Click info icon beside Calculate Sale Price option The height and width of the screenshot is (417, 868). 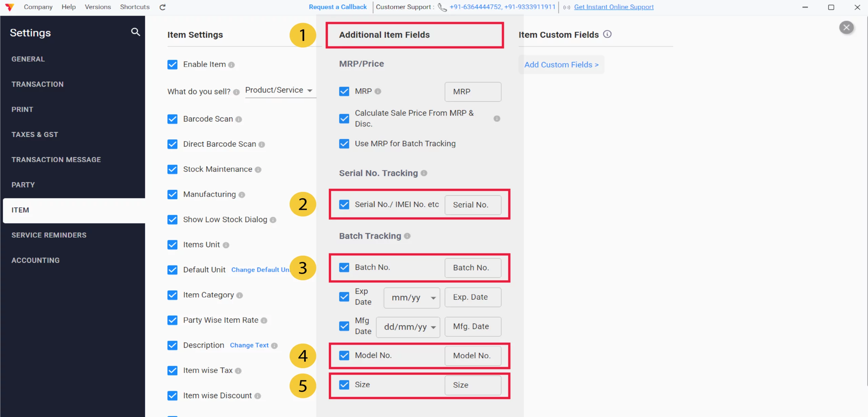click(x=497, y=119)
